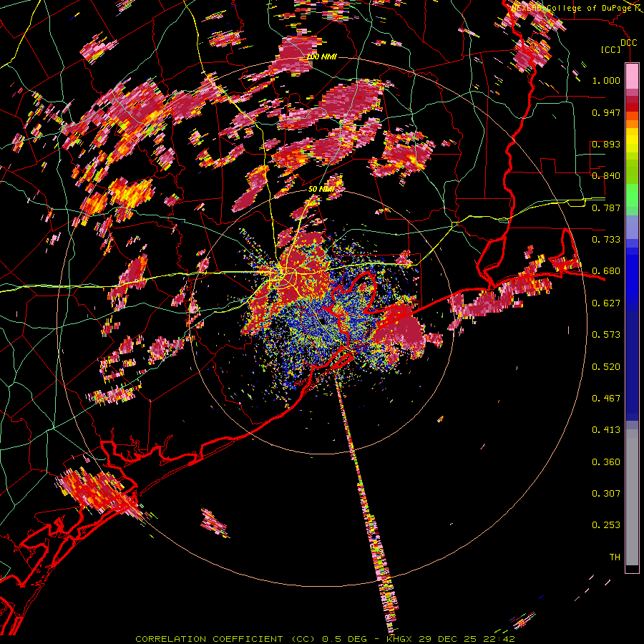Viewport: 644px width, 644px height.
Task: Click the 0.627 scale label
Action: 606,303
